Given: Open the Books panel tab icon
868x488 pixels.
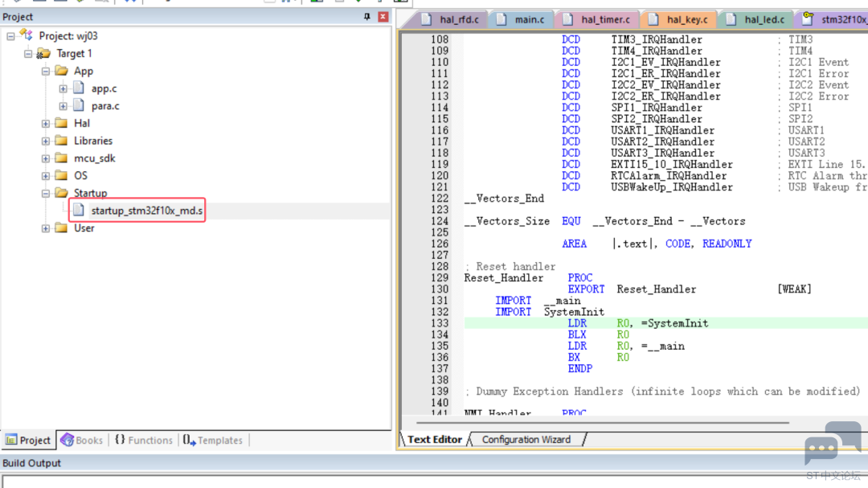Looking at the screenshot, I should [67, 440].
